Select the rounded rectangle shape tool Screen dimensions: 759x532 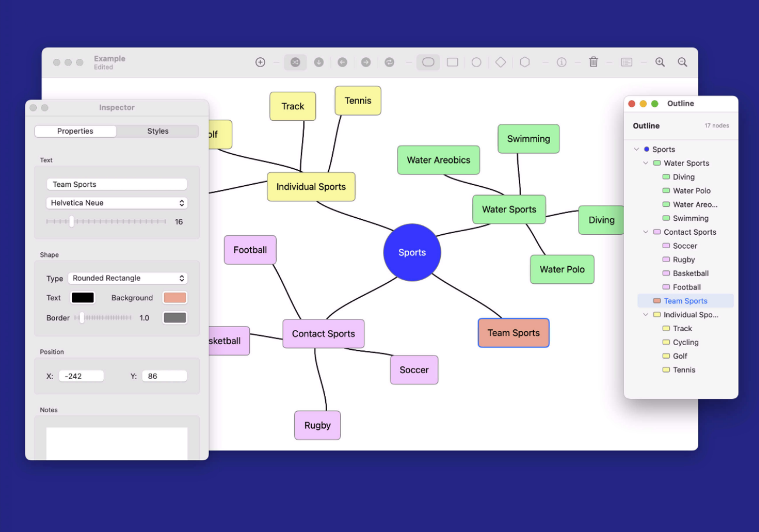(428, 62)
